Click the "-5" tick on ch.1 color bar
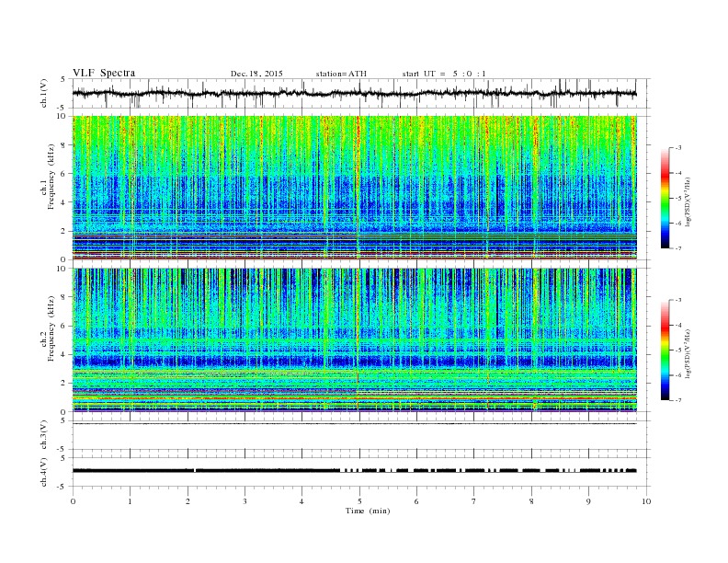Image resolution: width=728 pixels, height=563 pixels. [677, 199]
